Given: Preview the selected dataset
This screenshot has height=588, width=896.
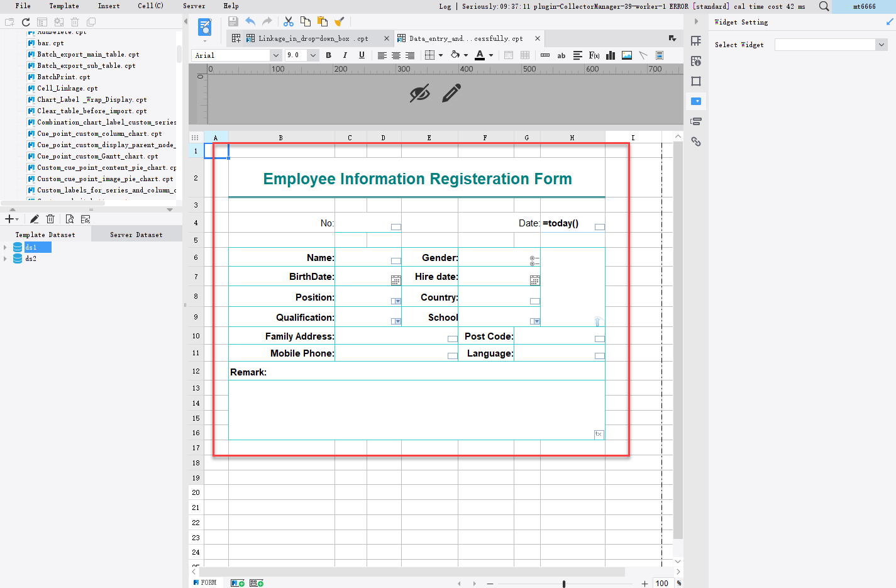Looking at the screenshot, I should tap(69, 219).
